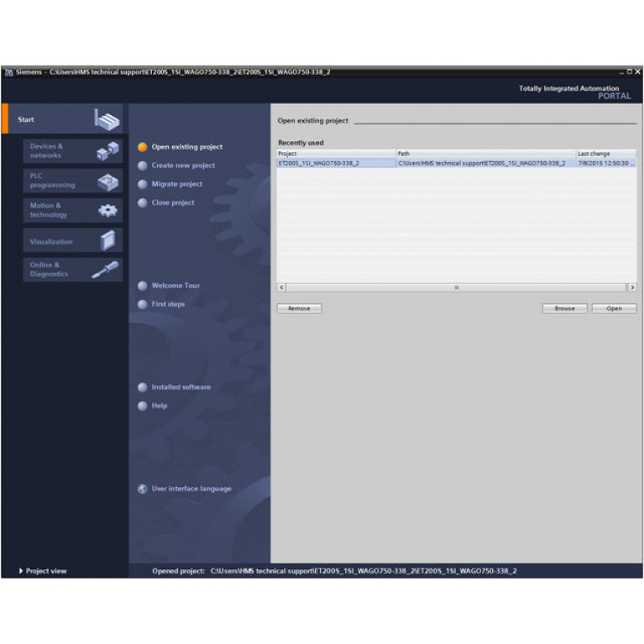Show Installed software
The image size is (644, 644).
click(181, 387)
